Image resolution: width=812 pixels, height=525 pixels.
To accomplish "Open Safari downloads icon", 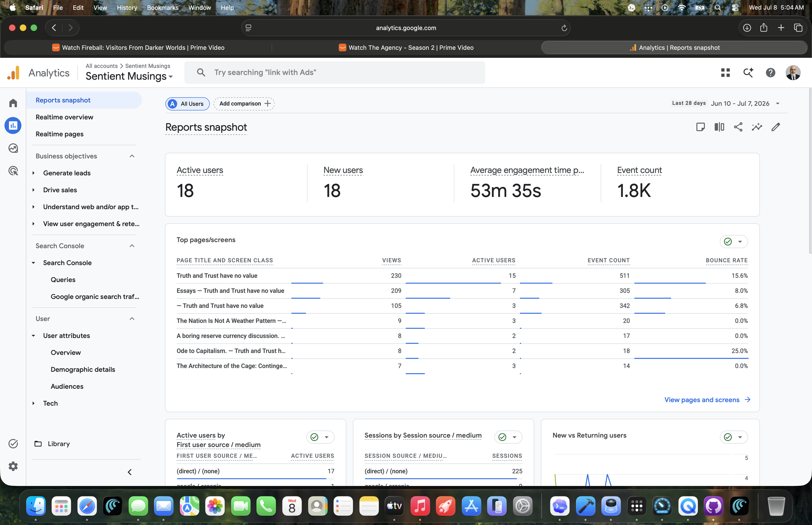I will pyautogui.click(x=747, y=28).
